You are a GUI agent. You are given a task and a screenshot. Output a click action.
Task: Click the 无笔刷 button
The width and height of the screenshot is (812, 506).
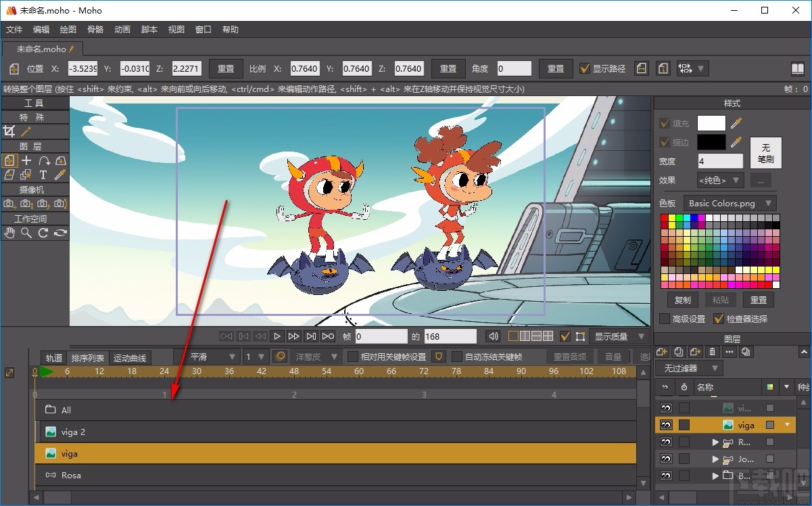765,153
